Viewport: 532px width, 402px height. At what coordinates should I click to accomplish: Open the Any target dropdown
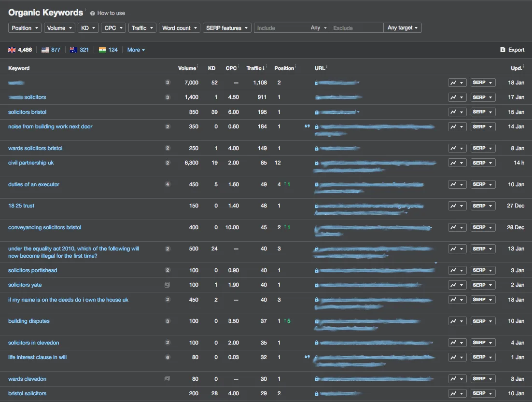coord(403,28)
